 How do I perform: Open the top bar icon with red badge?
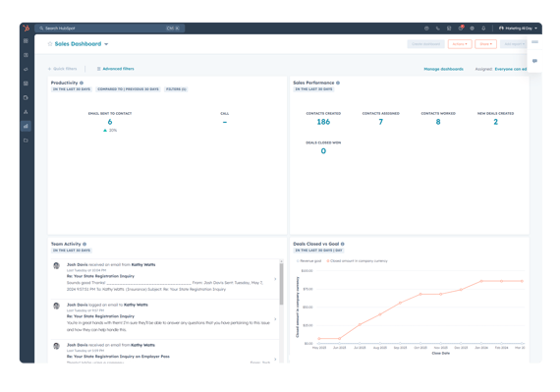point(461,28)
